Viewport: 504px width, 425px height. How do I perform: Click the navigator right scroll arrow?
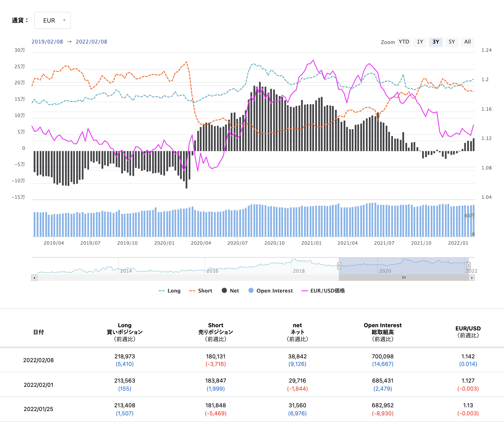pos(472,278)
